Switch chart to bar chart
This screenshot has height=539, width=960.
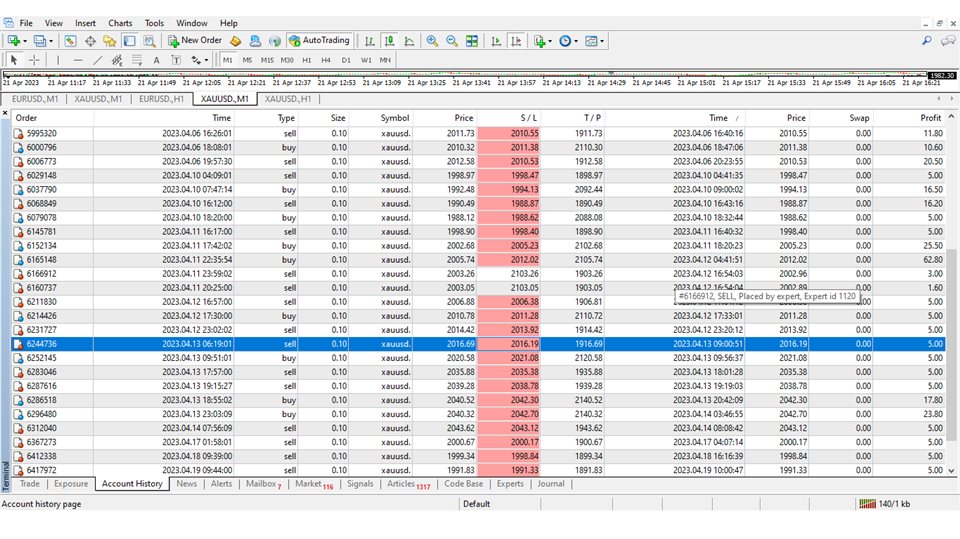[369, 41]
